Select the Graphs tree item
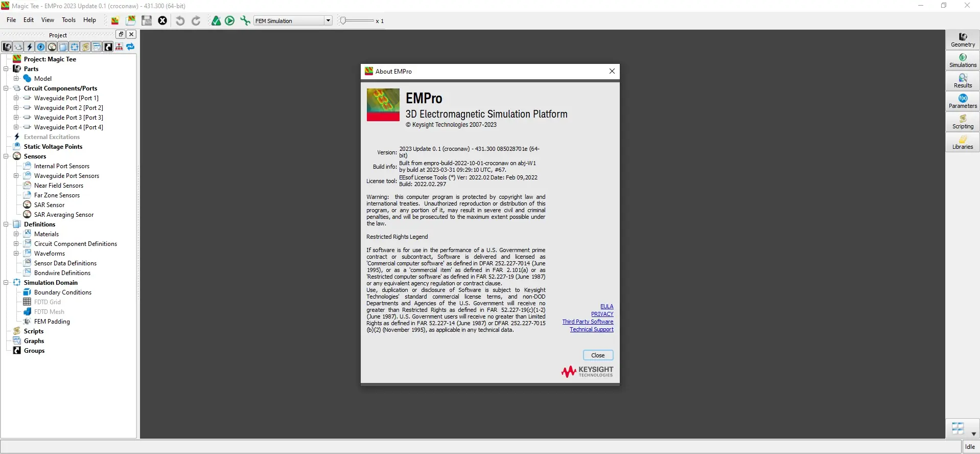This screenshot has width=980, height=454. (34, 341)
